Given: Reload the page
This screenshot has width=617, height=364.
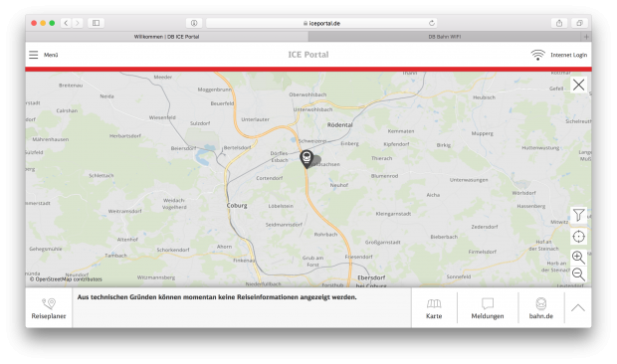Looking at the screenshot, I should point(432,23).
